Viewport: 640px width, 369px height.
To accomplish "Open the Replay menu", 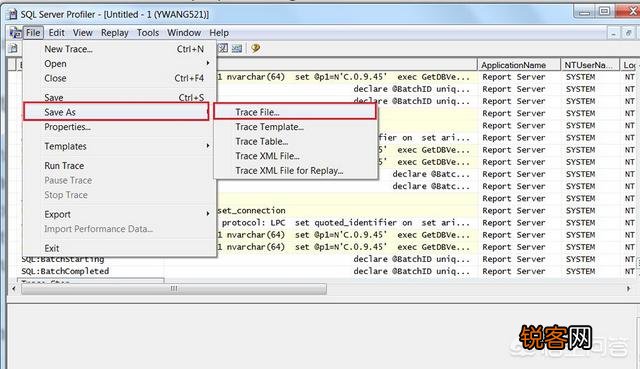I will pos(115,33).
